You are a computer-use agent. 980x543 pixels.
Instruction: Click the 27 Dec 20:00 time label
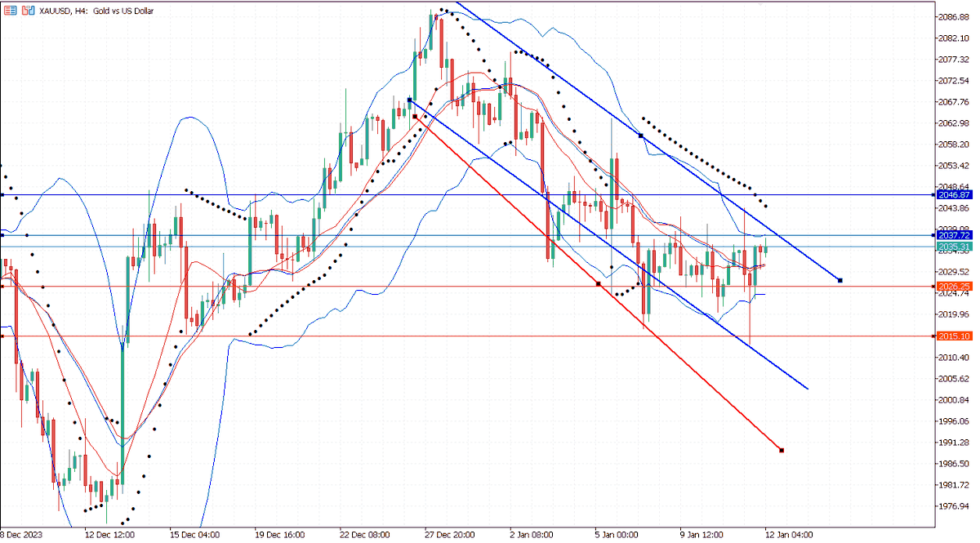point(449,535)
